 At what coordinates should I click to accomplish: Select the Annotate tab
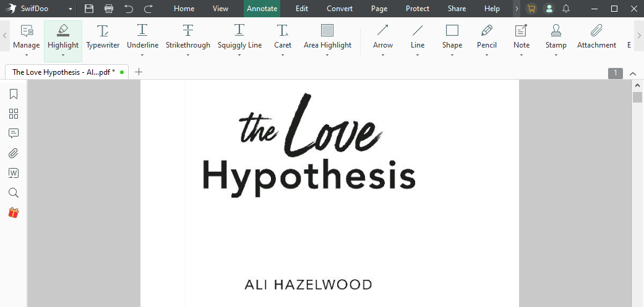pos(262,9)
